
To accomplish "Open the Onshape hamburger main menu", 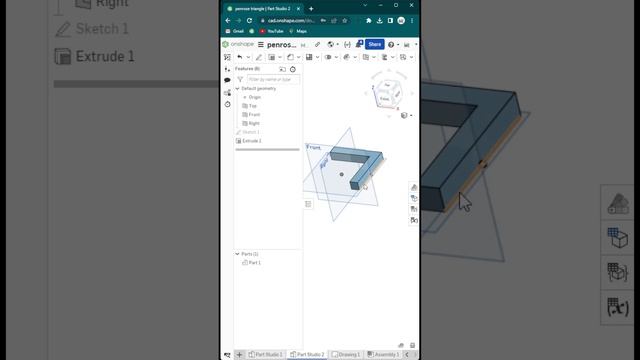I will pos(261,44).
